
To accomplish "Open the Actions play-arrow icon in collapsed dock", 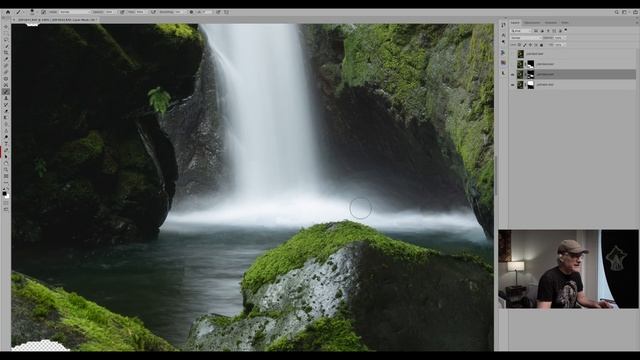I will 503,53.
